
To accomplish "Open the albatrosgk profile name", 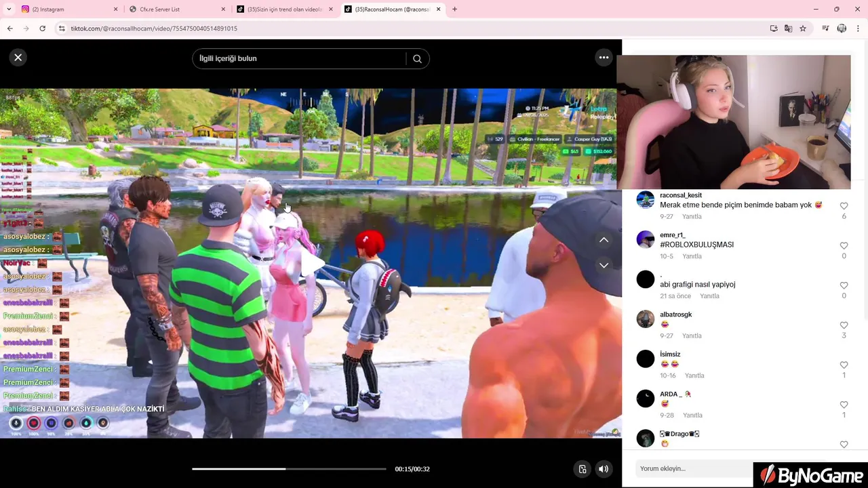I will tap(675, 314).
